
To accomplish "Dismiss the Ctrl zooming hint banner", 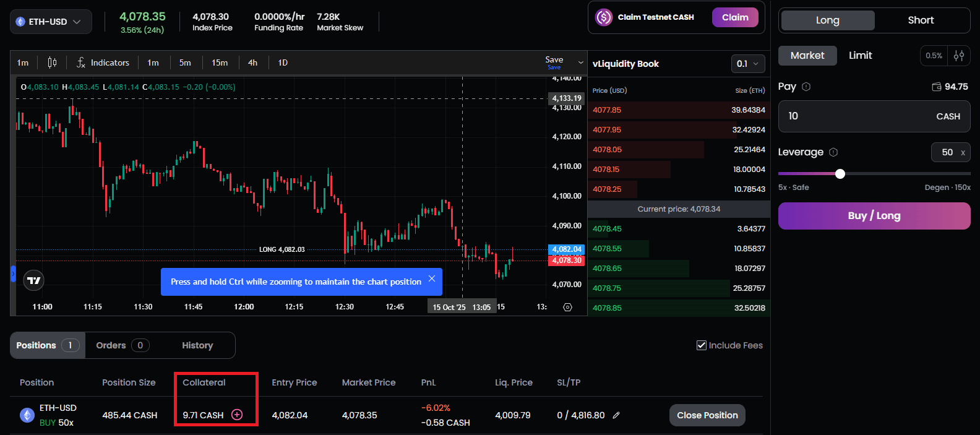I will point(432,278).
